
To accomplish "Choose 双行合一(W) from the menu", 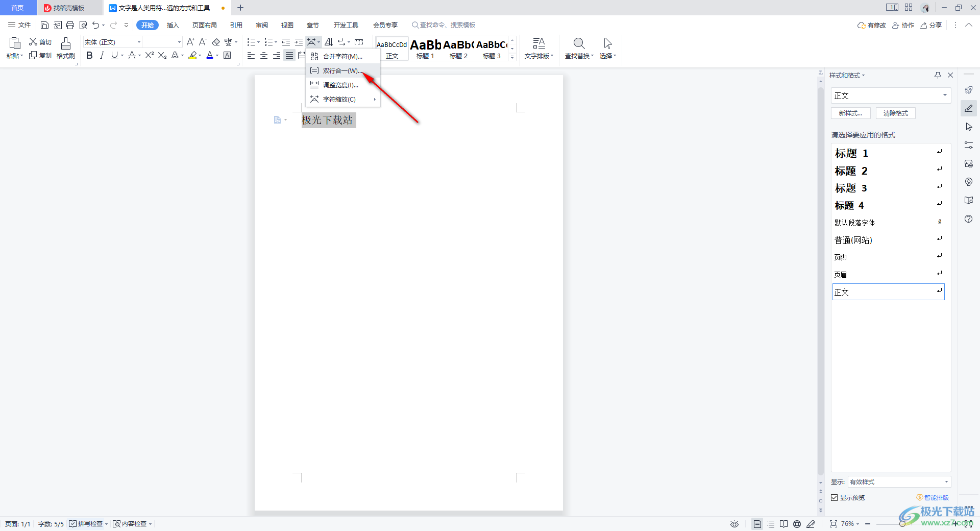I will 343,70.
